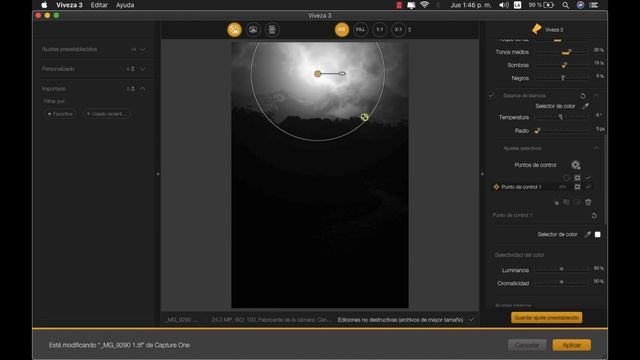Open volume control in menu bar
This screenshot has height=360, width=640.
[504, 5]
